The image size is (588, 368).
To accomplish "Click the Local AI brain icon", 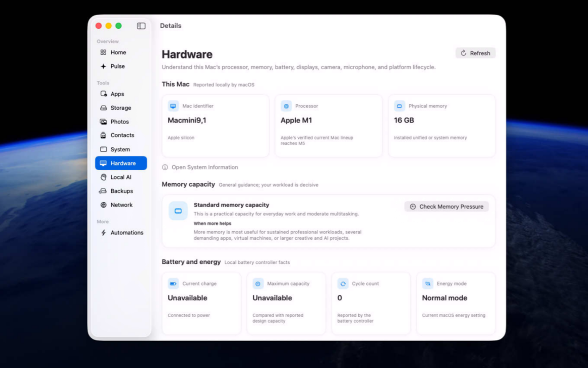I will click(103, 177).
